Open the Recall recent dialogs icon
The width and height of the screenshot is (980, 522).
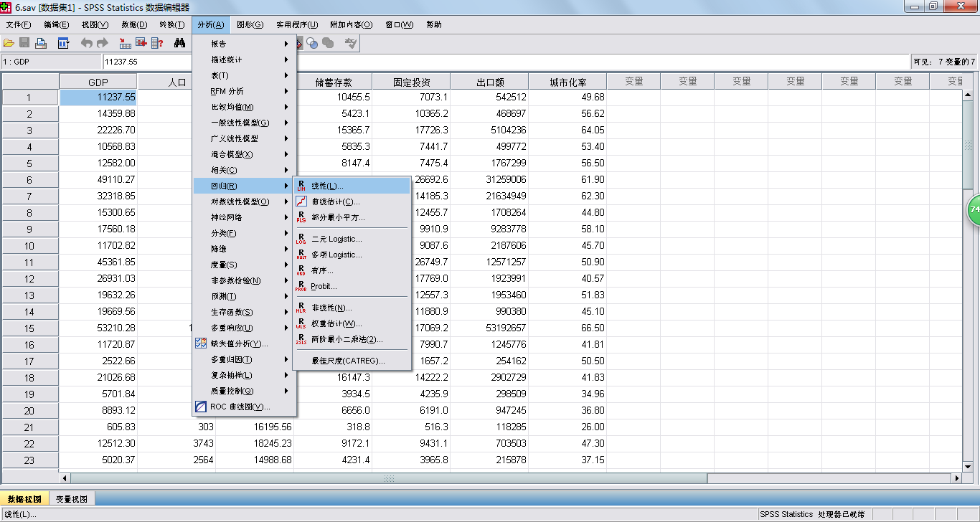click(x=63, y=43)
